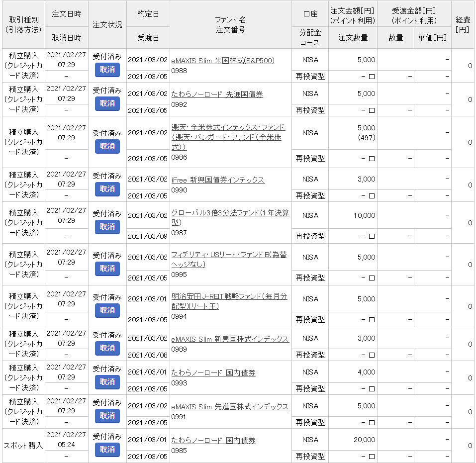Click the 受渡日 column header
This screenshot has height=463, width=476.
point(148,38)
